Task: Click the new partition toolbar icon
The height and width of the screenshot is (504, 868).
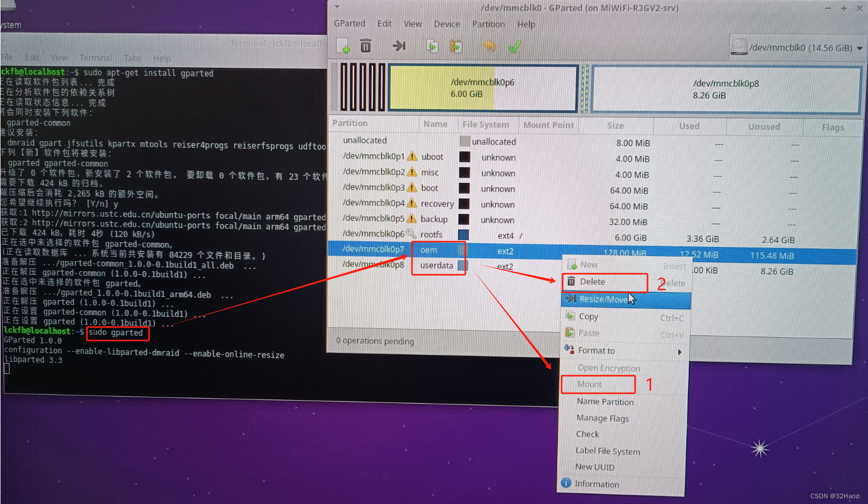Action: click(x=344, y=46)
